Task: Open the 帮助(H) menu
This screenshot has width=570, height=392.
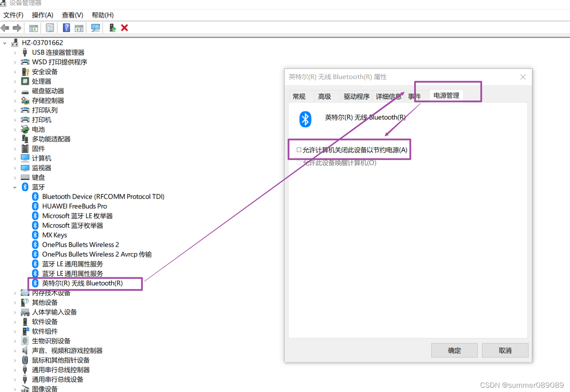Action: tap(103, 15)
